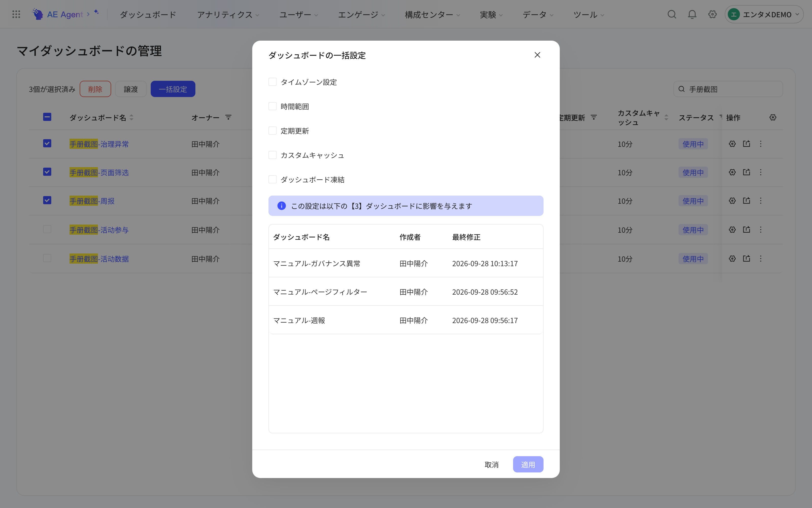Screen dimensions: 812x508
Task: Open the top bar settings gear
Action: [x=712, y=14]
